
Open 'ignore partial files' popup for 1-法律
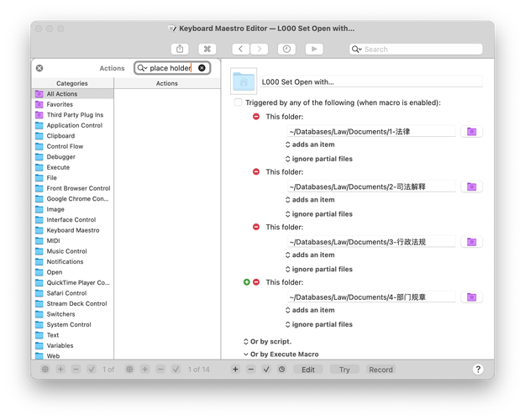319,159
